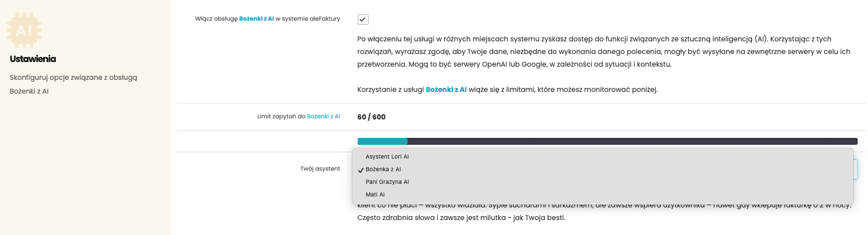Click the checkmark beside Bożenka z AI
Image resolution: width=868 pixels, height=235 pixels.
point(361,169)
